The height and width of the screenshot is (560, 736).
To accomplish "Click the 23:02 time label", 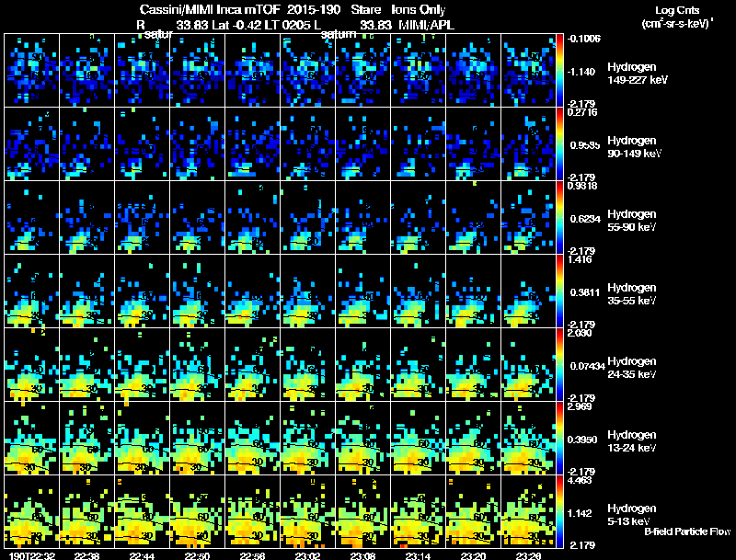I will pos(308,555).
